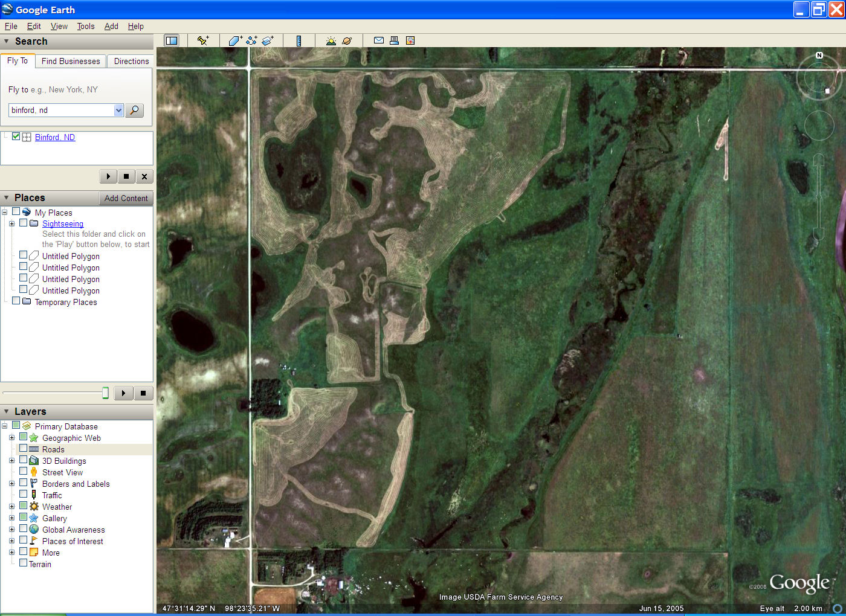This screenshot has height=616, width=846.
Task: Open the Binford, ND result link
Action: (55, 137)
